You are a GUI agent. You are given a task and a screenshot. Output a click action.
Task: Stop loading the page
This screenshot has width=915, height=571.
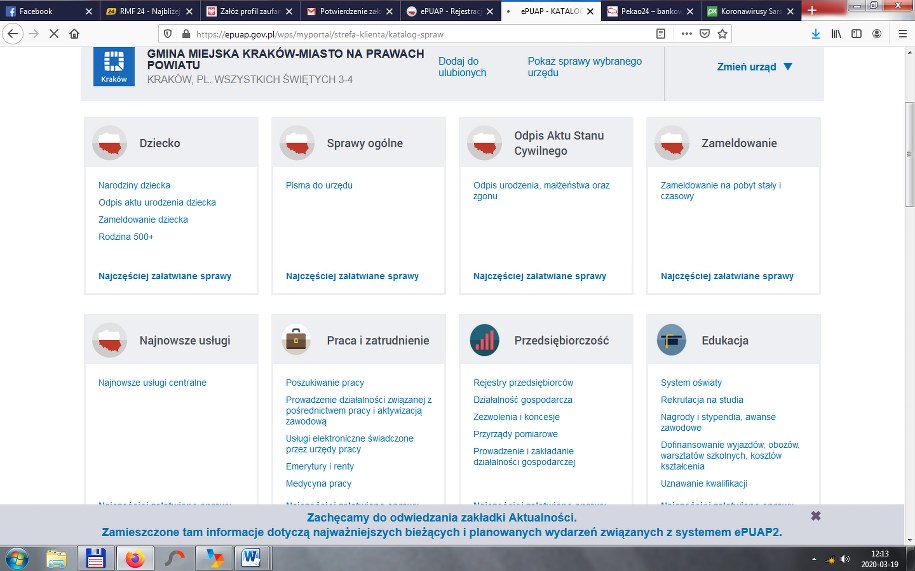53,34
